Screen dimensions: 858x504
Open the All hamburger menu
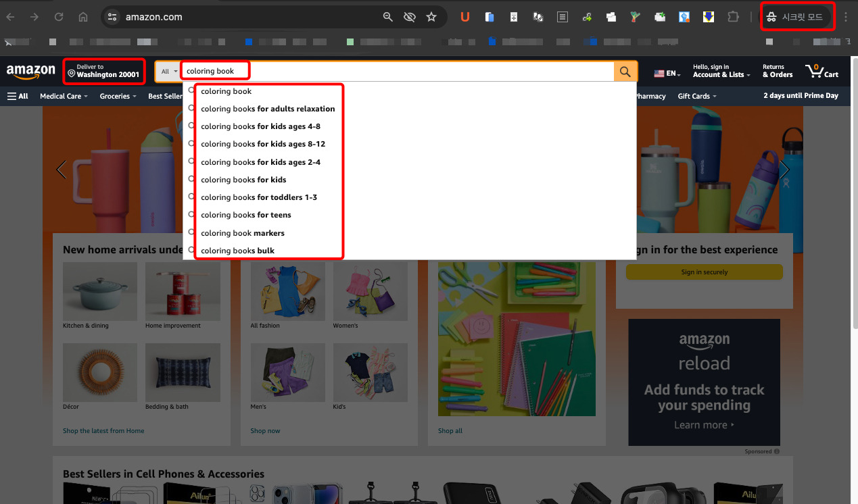[18, 96]
